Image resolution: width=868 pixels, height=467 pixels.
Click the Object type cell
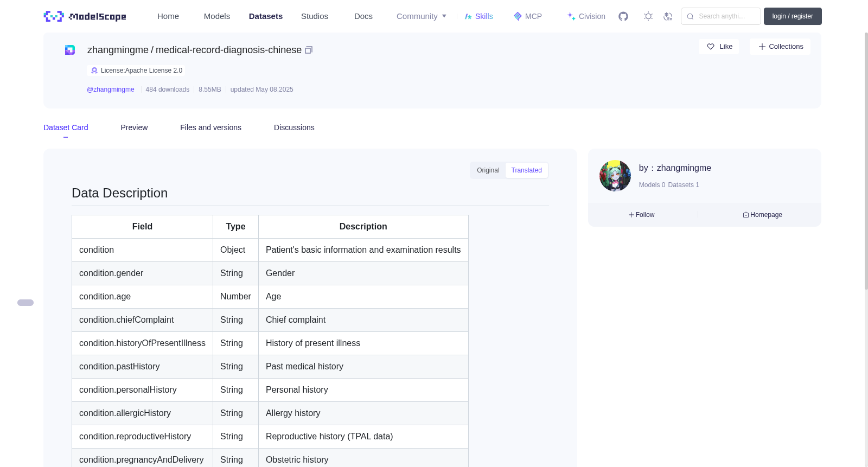coord(235,250)
